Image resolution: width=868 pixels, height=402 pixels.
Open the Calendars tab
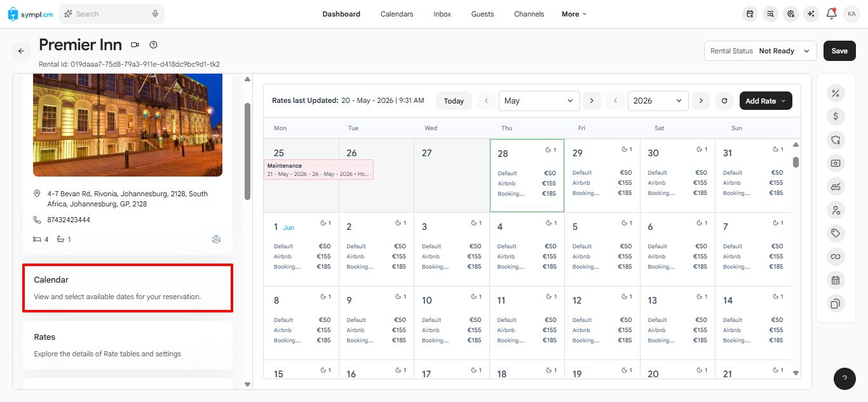(397, 14)
